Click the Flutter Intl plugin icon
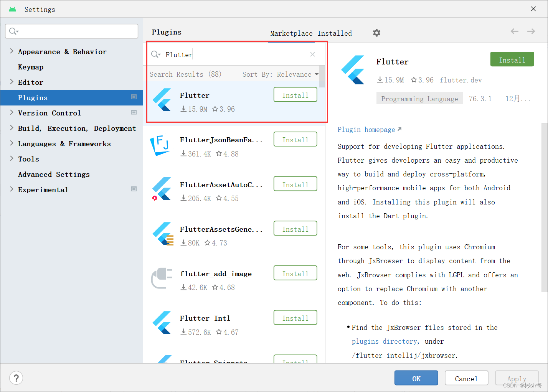 click(x=162, y=323)
